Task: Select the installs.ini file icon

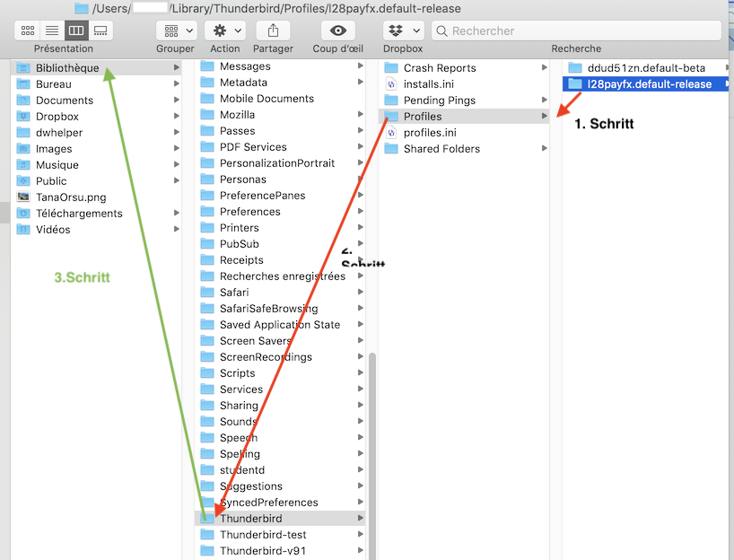Action: [391, 84]
